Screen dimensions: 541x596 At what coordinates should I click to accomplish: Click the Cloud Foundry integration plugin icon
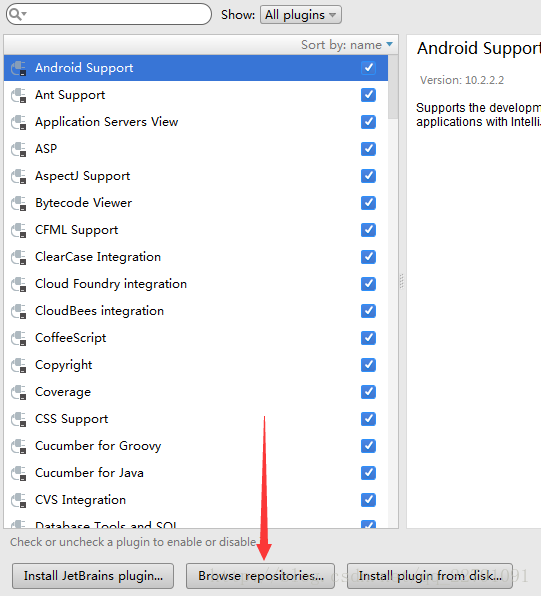(19, 284)
